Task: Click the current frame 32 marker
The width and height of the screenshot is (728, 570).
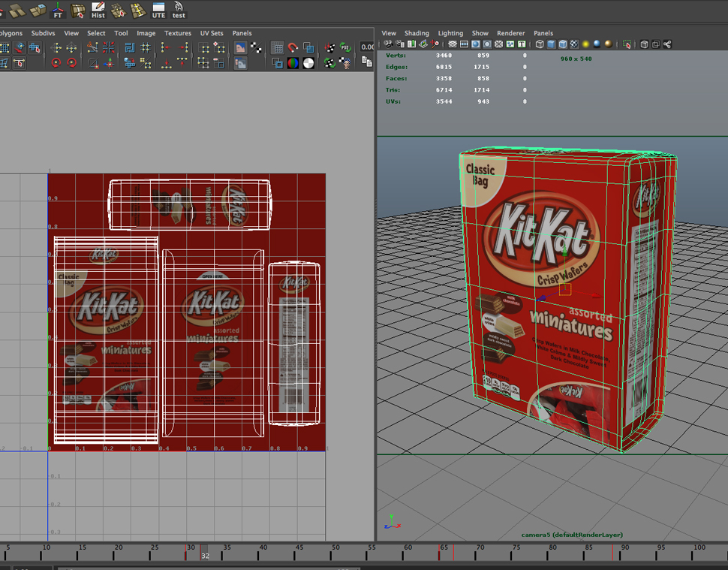Action: pyautogui.click(x=204, y=553)
